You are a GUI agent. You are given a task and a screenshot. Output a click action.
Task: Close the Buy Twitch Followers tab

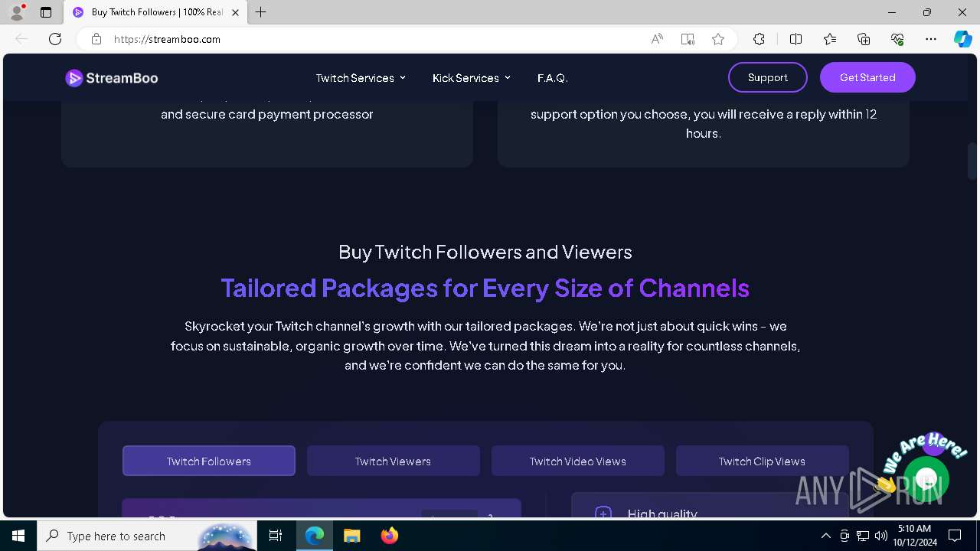click(x=235, y=12)
